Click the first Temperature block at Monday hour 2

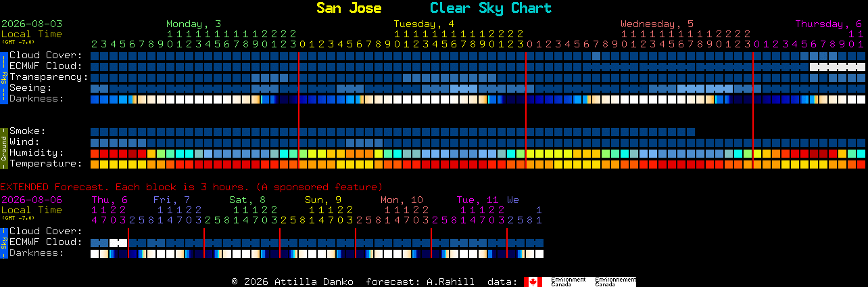(x=95, y=164)
